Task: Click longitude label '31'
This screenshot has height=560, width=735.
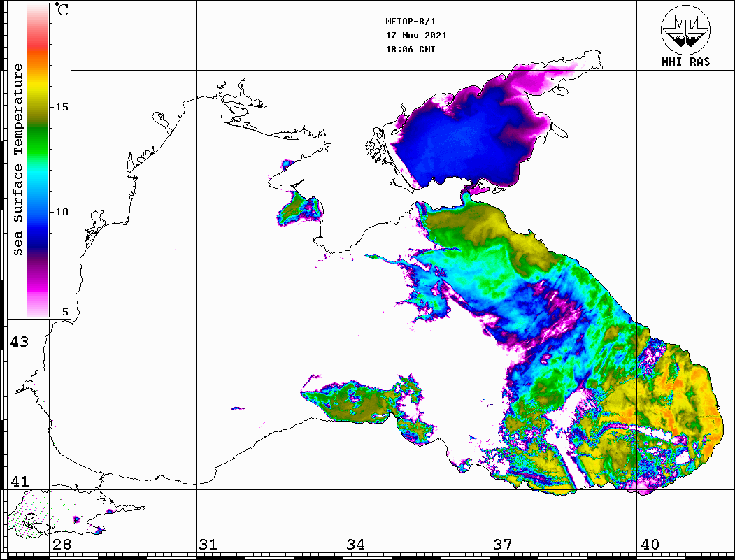Action: (x=208, y=545)
